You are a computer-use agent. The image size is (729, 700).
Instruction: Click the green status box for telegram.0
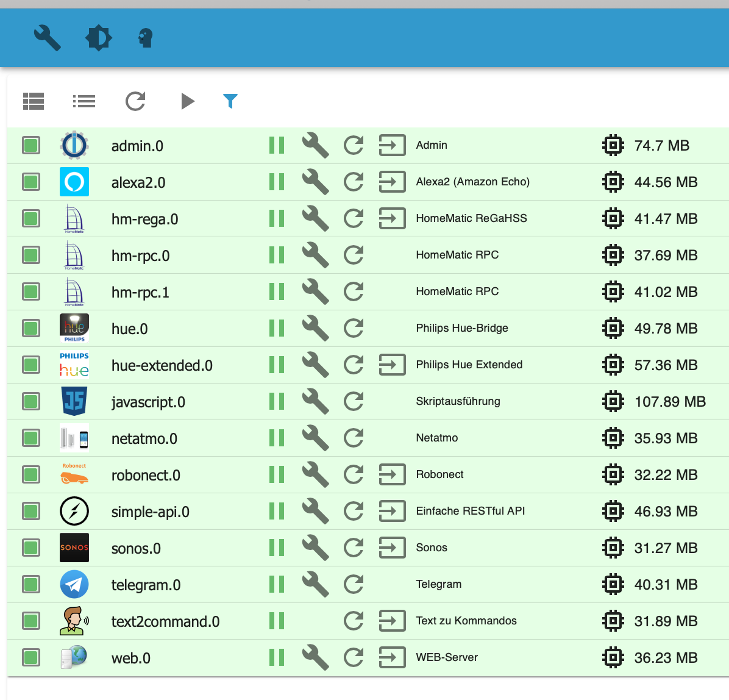point(31,584)
